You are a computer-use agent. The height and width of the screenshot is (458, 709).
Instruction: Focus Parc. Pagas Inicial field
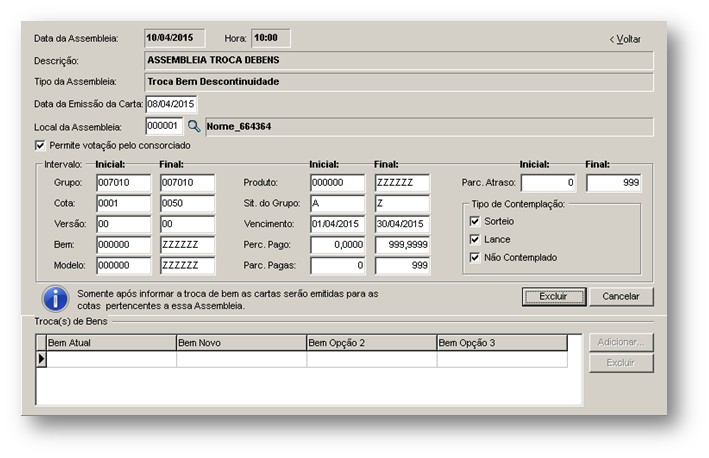click(x=337, y=266)
